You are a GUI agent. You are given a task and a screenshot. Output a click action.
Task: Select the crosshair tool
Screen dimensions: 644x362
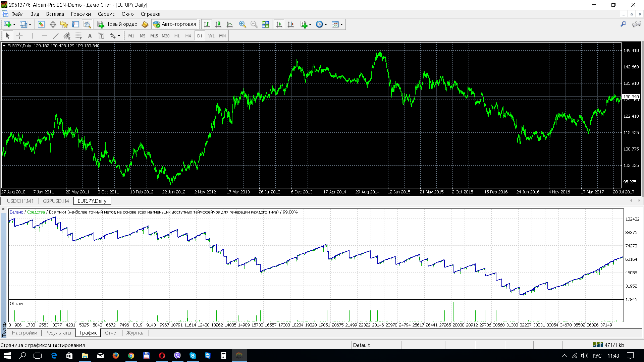click(19, 36)
